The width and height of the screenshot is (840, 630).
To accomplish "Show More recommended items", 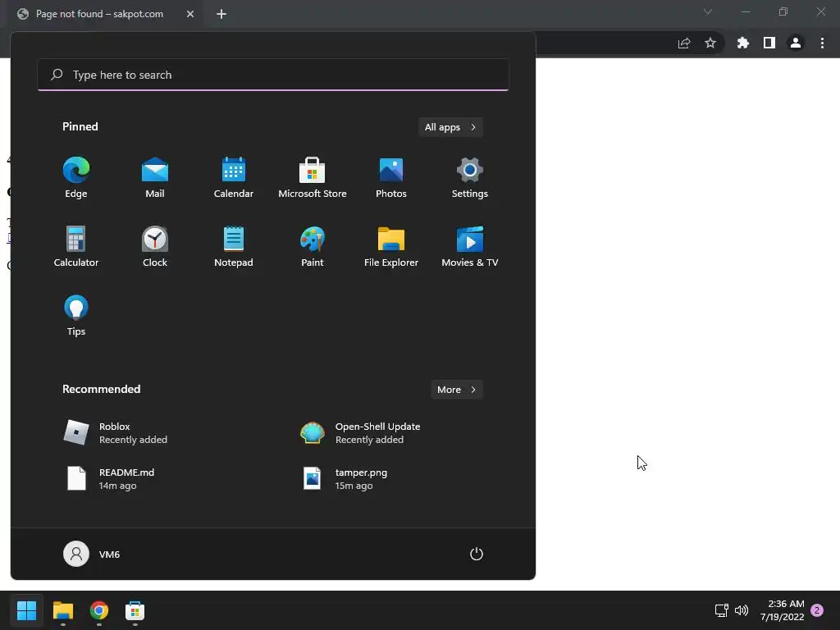I will tap(456, 390).
